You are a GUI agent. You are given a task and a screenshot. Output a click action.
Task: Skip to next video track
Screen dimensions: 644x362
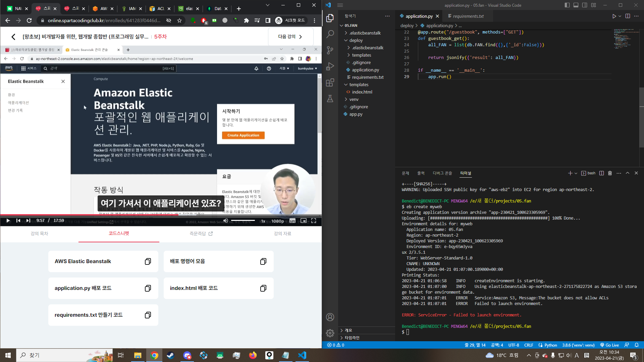(29, 221)
